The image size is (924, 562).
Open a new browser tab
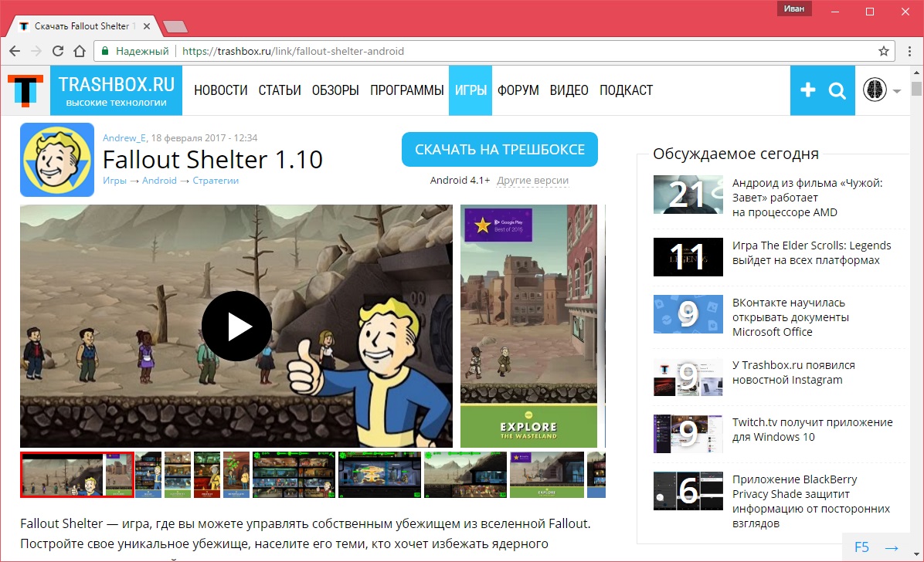coord(175,26)
